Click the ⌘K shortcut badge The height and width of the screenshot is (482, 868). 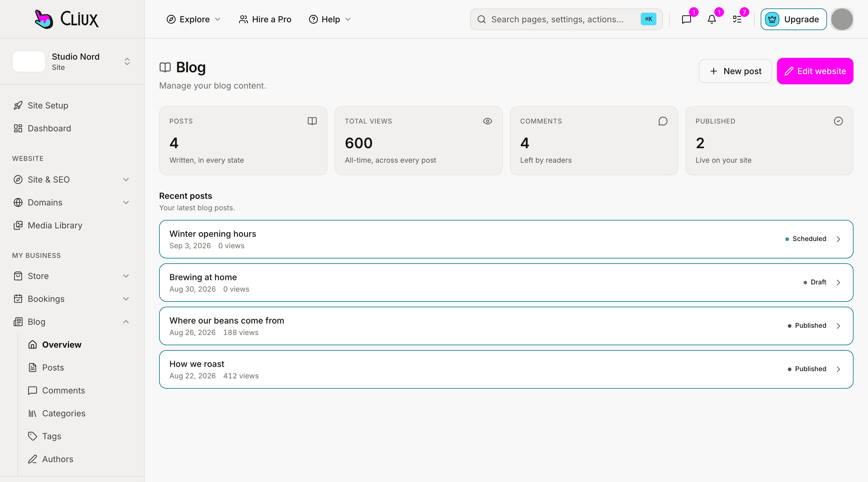[648, 19]
